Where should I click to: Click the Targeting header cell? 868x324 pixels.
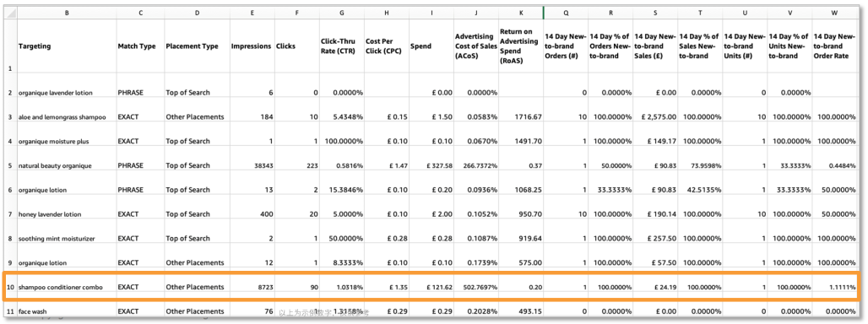pyautogui.click(x=67, y=46)
